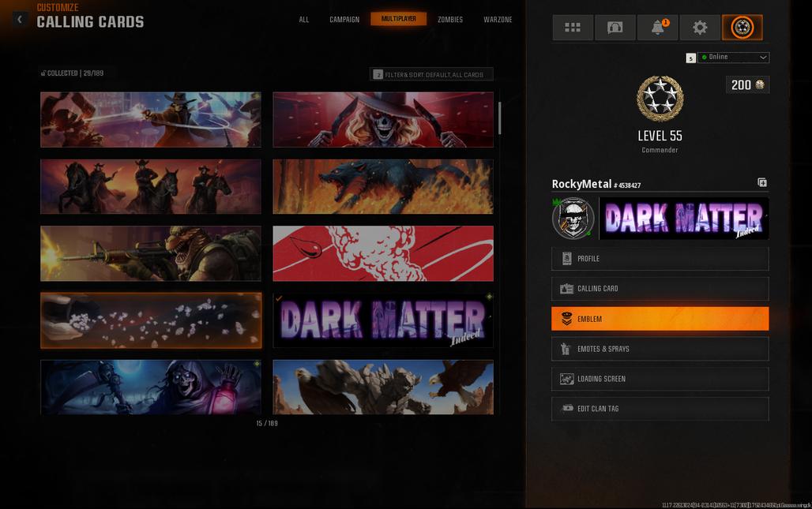Open the social headset icon
This screenshot has height=509, width=812.
click(615, 28)
